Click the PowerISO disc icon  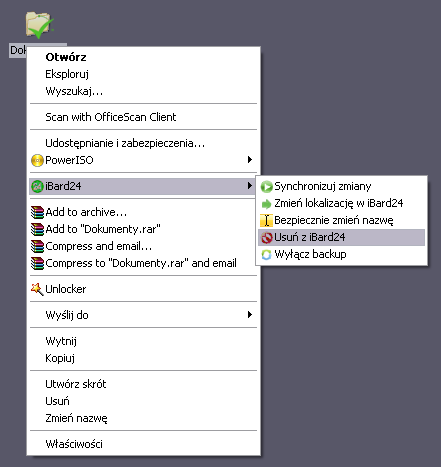point(37,160)
